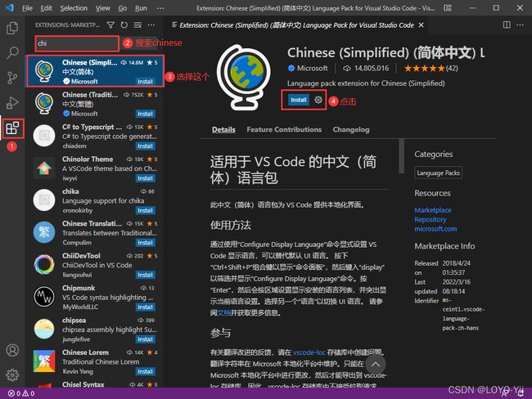Open the File menu

[27, 8]
